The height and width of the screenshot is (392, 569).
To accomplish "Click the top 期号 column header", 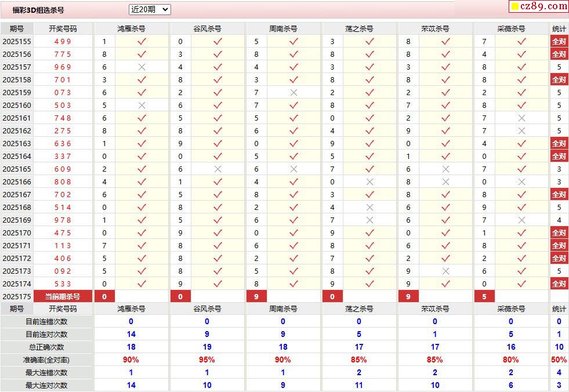I will pos(17,28).
